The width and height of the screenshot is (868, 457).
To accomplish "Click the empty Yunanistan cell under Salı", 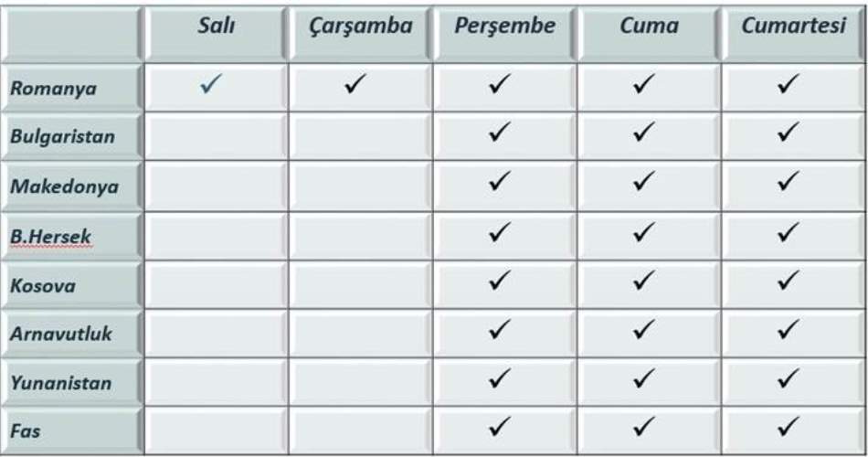I will [217, 381].
